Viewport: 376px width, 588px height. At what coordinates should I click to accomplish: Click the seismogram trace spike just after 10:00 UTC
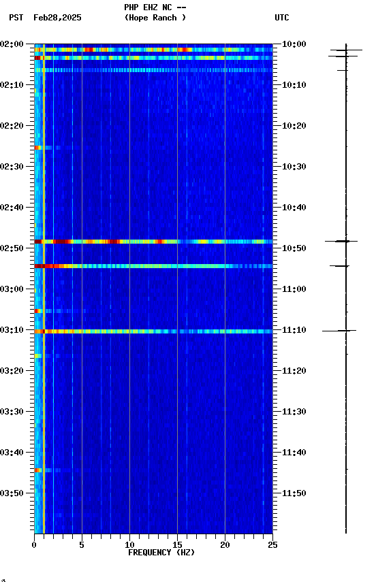(x=346, y=50)
